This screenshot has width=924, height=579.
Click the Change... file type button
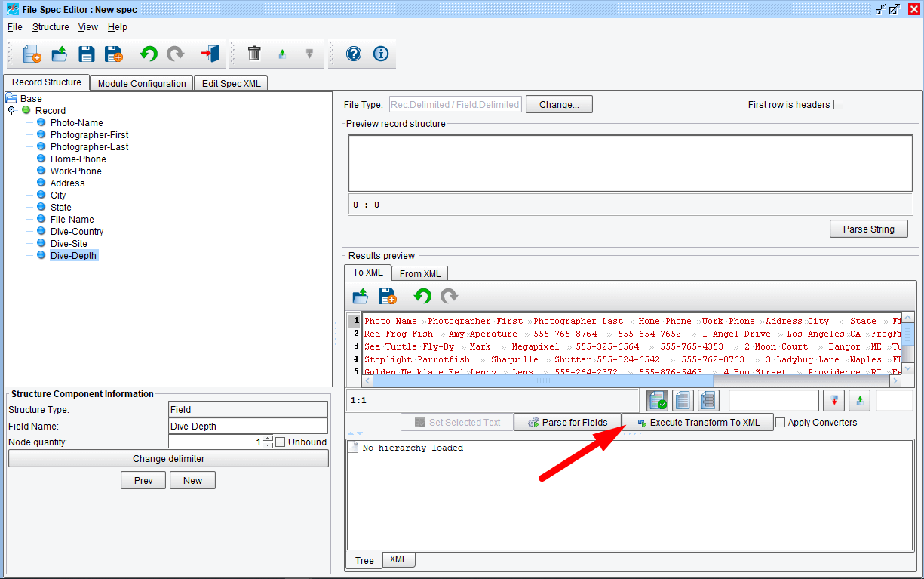pyautogui.click(x=559, y=105)
